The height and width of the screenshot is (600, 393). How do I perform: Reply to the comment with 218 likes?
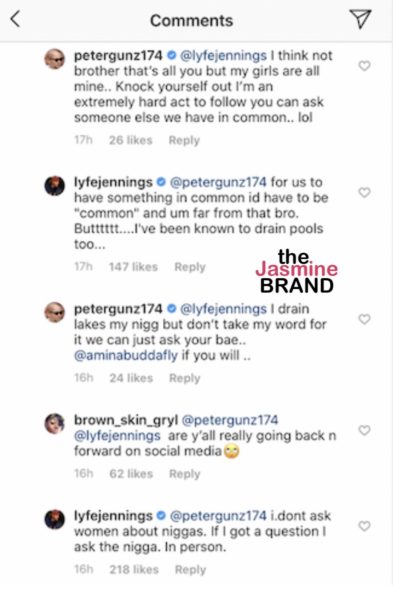[190, 570]
